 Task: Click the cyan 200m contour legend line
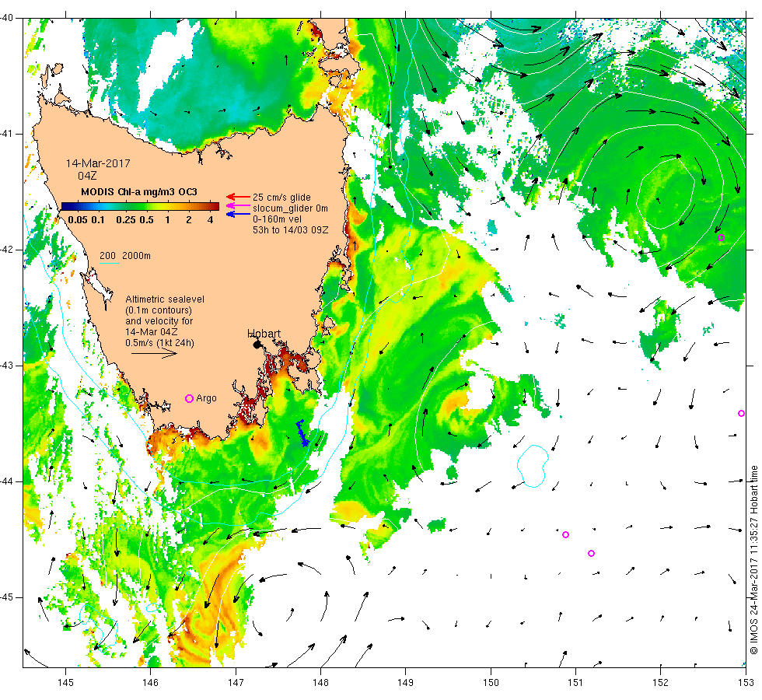tap(109, 264)
